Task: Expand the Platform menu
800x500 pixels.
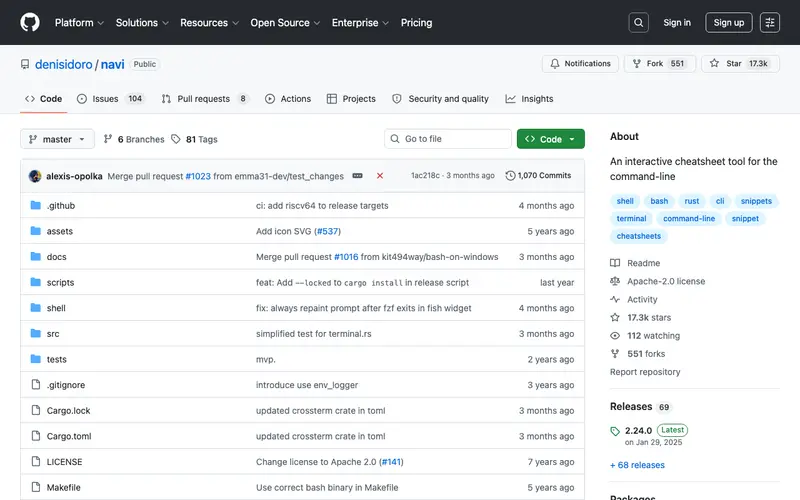Action: point(79,22)
